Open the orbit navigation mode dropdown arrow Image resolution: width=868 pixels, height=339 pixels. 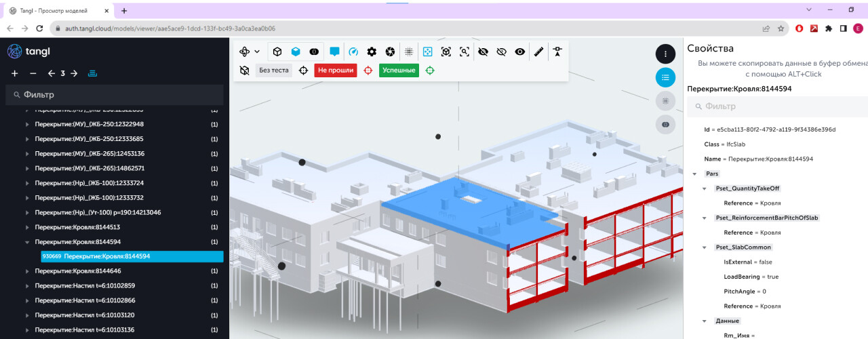257,52
